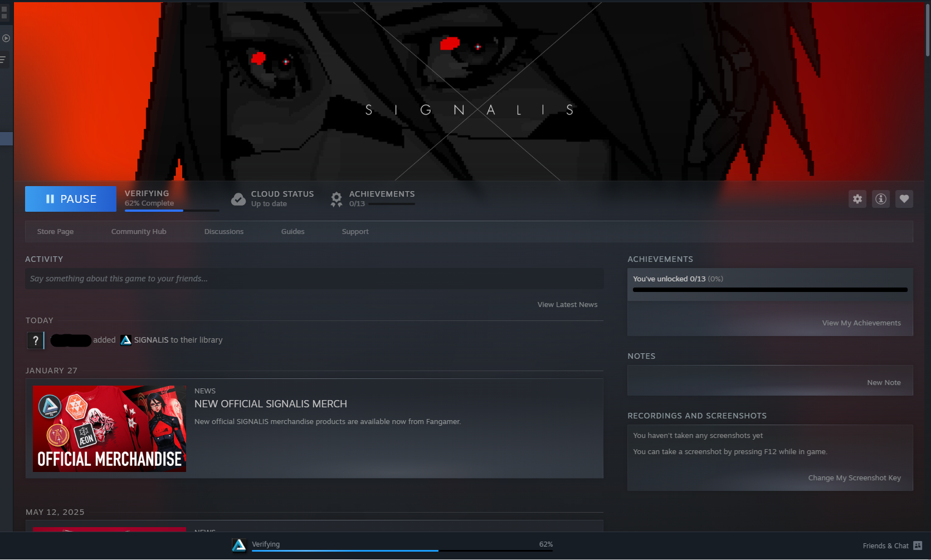This screenshot has width=931, height=560.
Task: Click the CLOUD STATUS label
Action: (x=282, y=194)
